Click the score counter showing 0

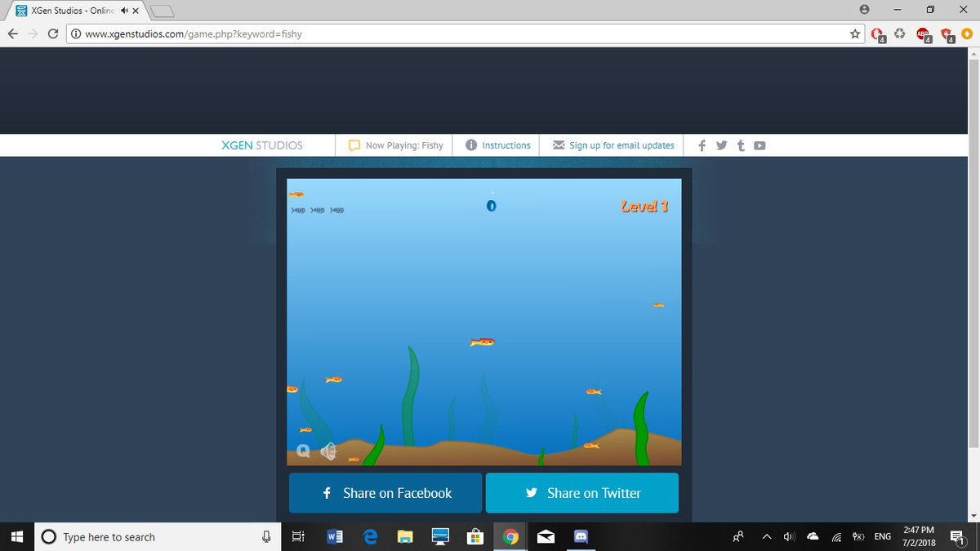pos(491,206)
